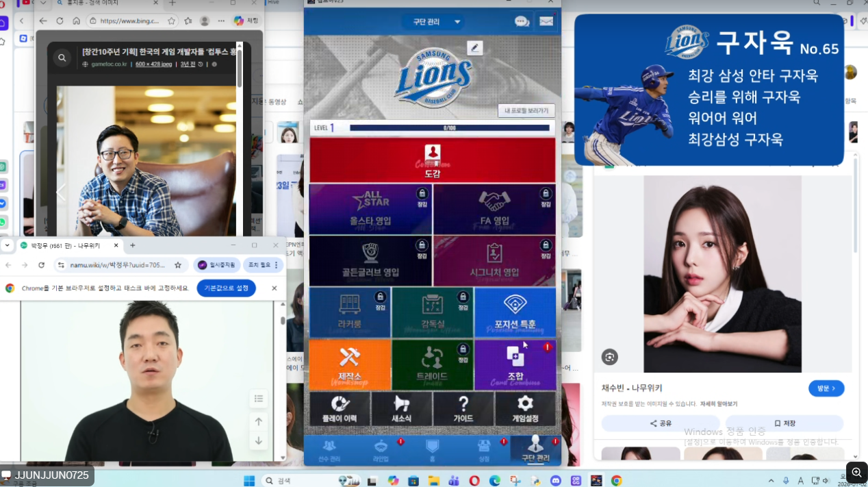Open the 제작소 workshop tile
This screenshot has height=487, width=868.
tap(350, 364)
